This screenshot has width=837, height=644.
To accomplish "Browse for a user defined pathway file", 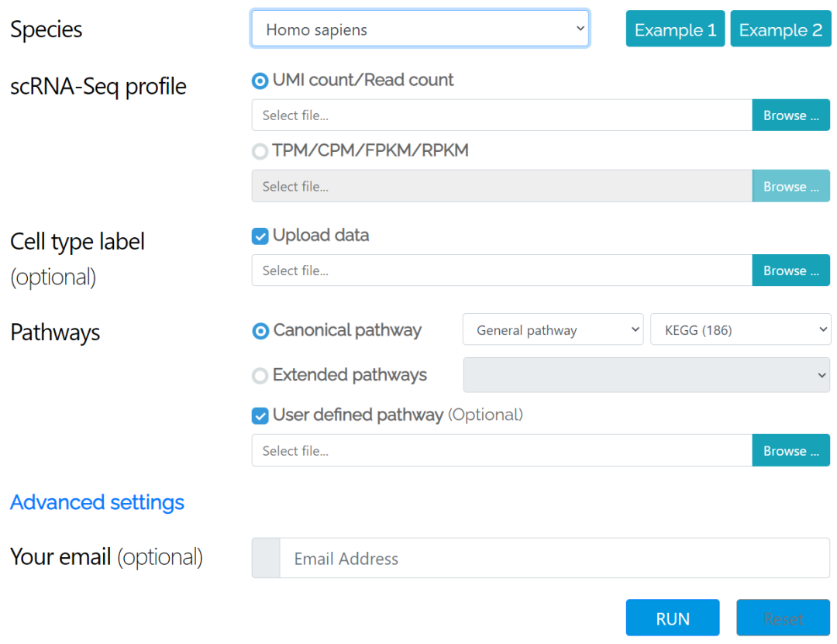I will point(790,451).
